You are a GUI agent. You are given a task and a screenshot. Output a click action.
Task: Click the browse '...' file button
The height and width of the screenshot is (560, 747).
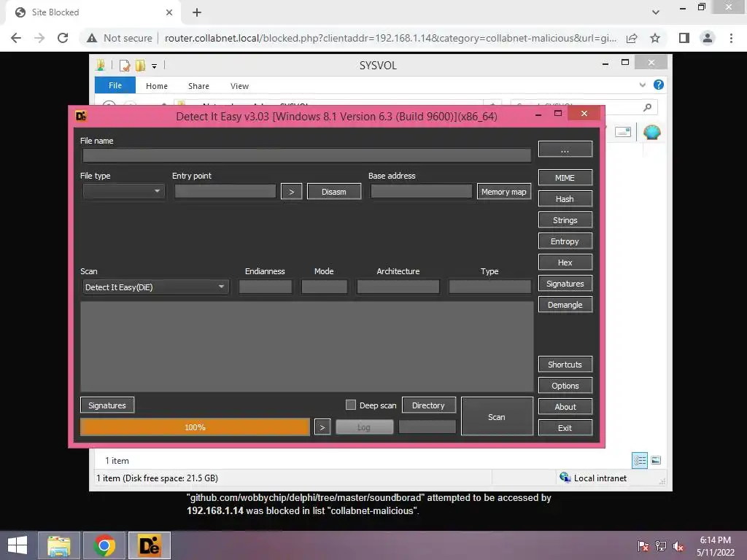coord(565,149)
